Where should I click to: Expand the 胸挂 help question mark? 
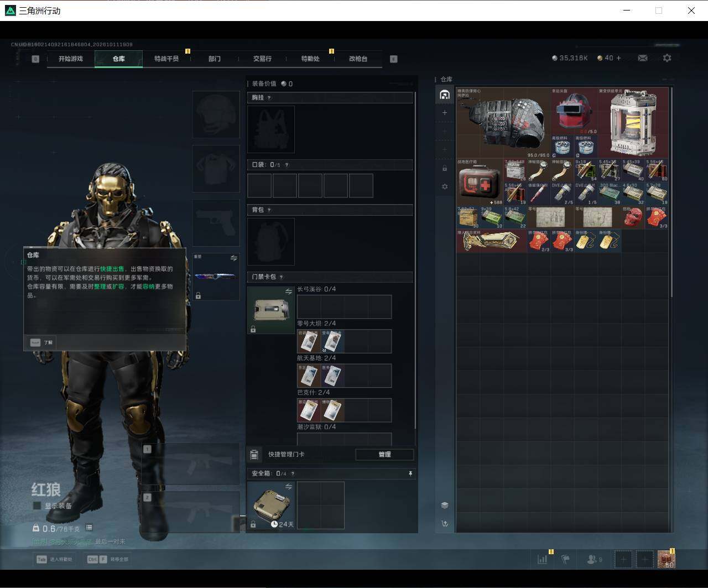[x=269, y=97]
